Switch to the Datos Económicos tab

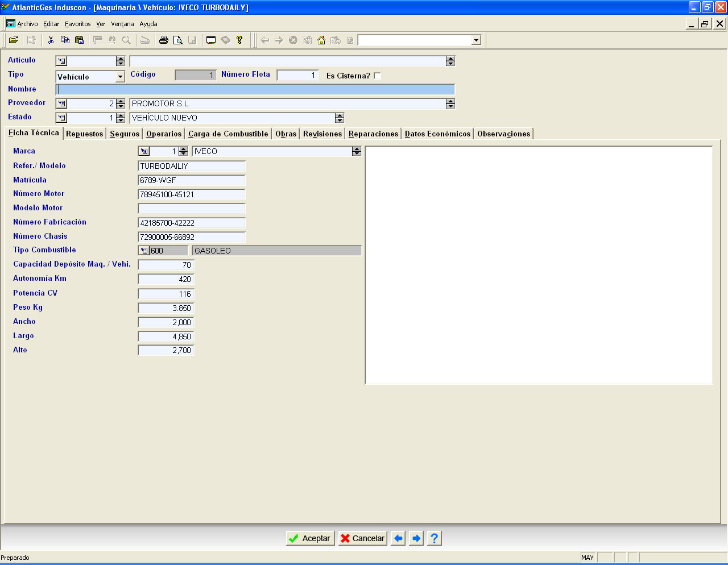pos(438,134)
